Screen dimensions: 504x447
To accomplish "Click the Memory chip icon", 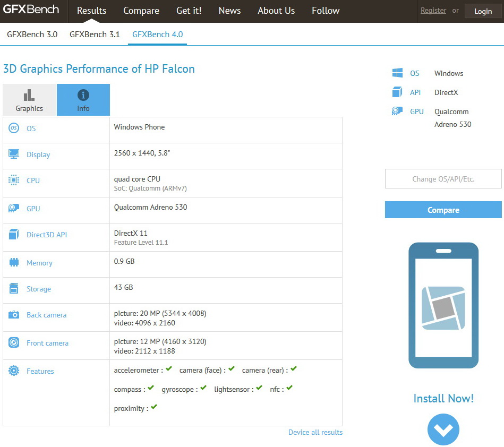I will coord(14,262).
